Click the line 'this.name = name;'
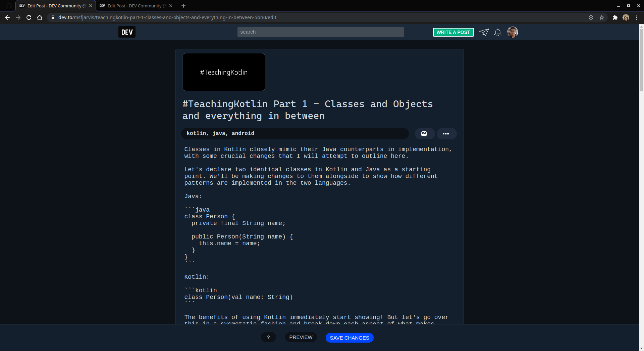The image size is (644, 351). point(229,243)
